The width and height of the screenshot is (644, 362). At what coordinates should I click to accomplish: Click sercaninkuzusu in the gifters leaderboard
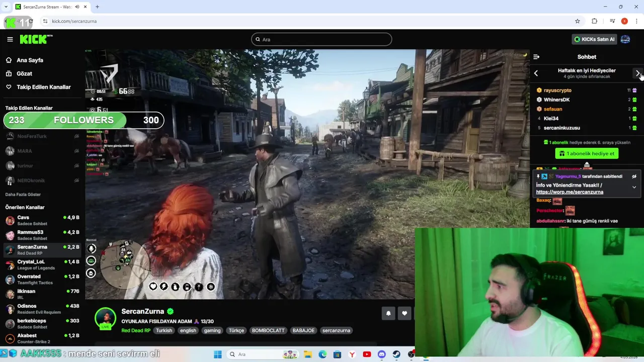[x=562, y=128]
